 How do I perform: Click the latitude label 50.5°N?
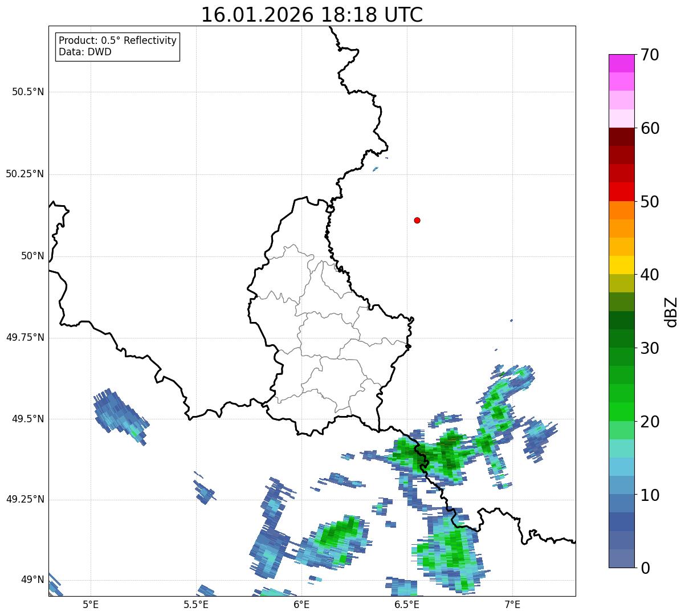point(28,92)
